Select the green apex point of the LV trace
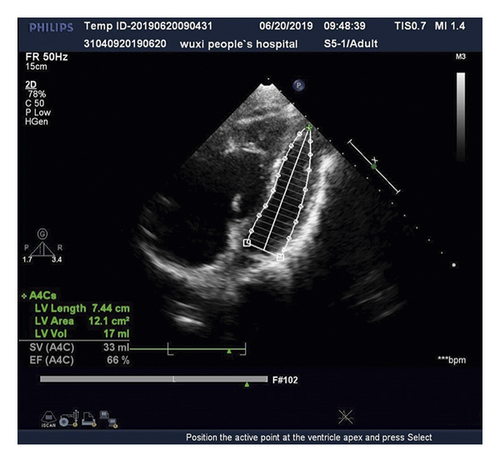 (309, 127)
